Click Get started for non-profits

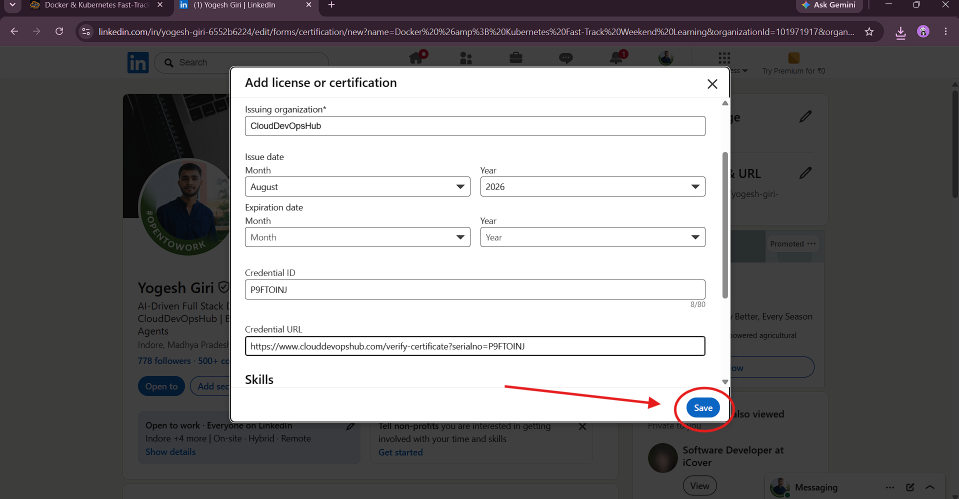tap(401, 453)
